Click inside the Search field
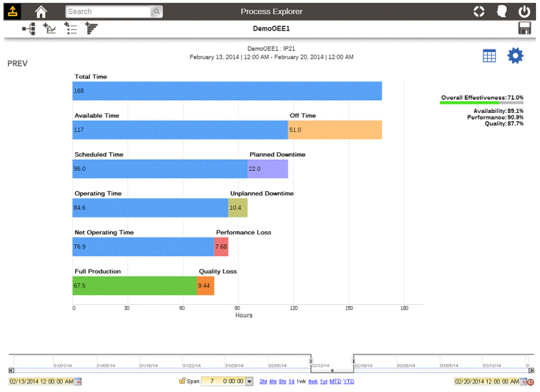The image size is (540, 392). point(108,12)
